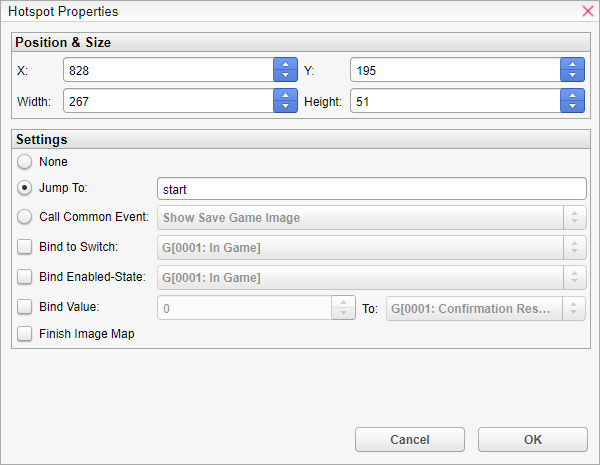Open the Show Save Game Image dropdown
Image resolution: width=600 pixels, height=465 pixels.
tap(370, 218)
